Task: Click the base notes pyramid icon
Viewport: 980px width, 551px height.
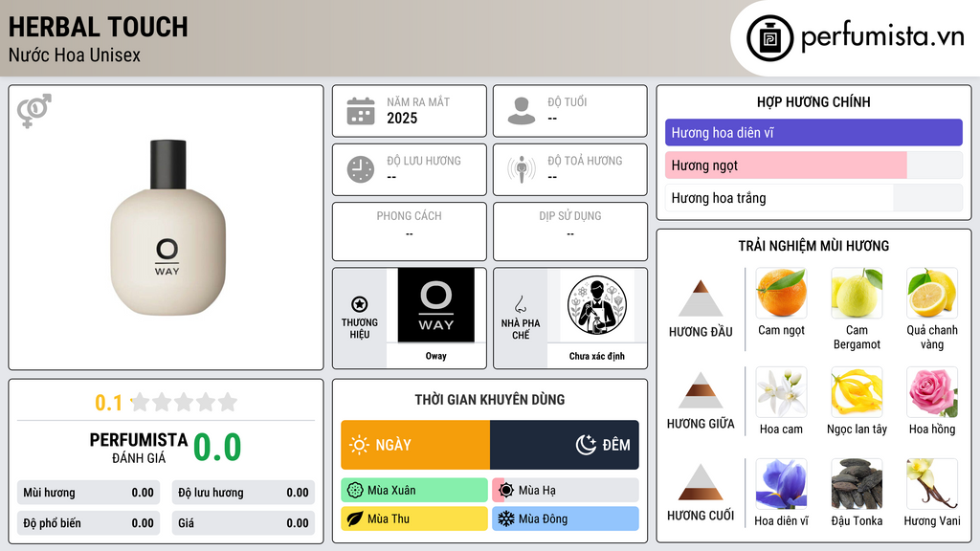Action: click(701, 482)
